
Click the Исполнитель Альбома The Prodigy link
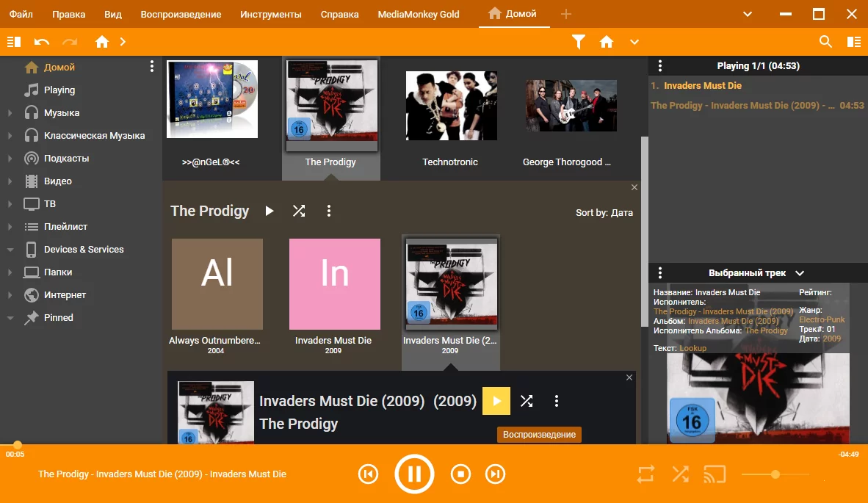[766, 330]
